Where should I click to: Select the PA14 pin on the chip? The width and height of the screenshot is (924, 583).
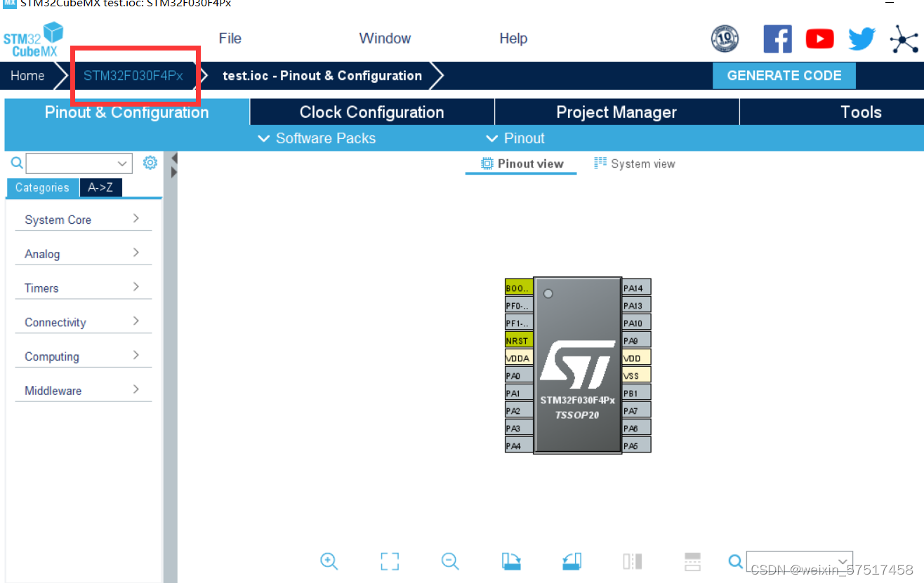tap(637, 287)
